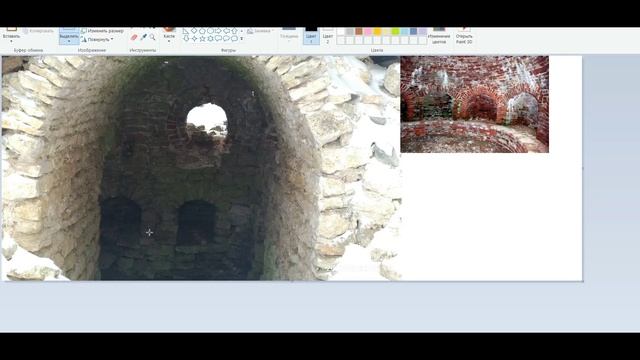The image size is (640, 360).
Task: Activate Color 2 (Цвет 2)
Action: click(328, 36)
